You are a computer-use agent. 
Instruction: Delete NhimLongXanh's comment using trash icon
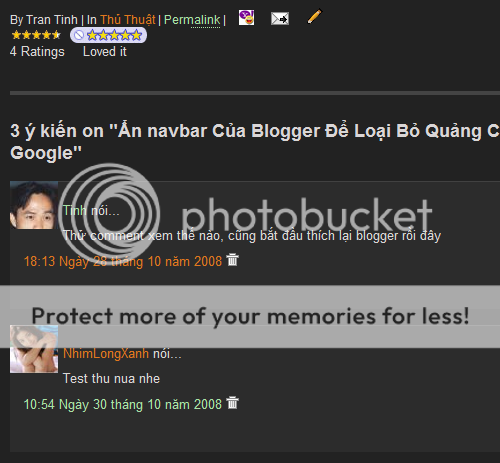tap(232, 403)
